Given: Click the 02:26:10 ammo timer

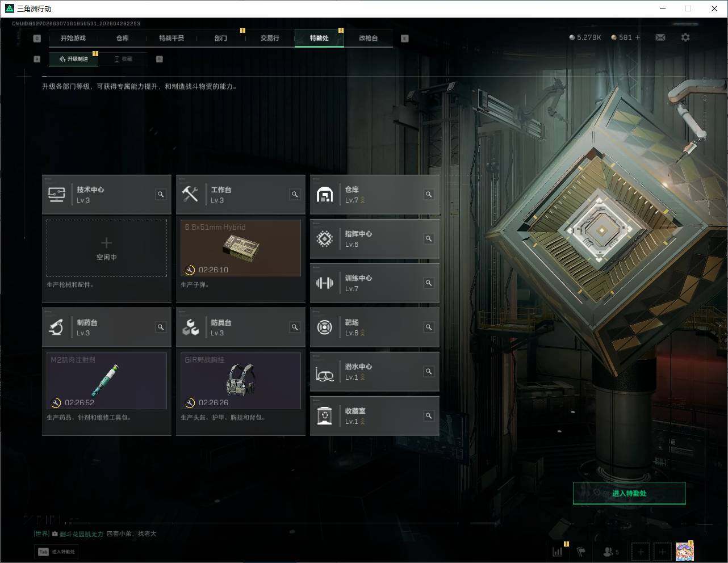Looking at the screenshot, I should [x=214, y=270].
